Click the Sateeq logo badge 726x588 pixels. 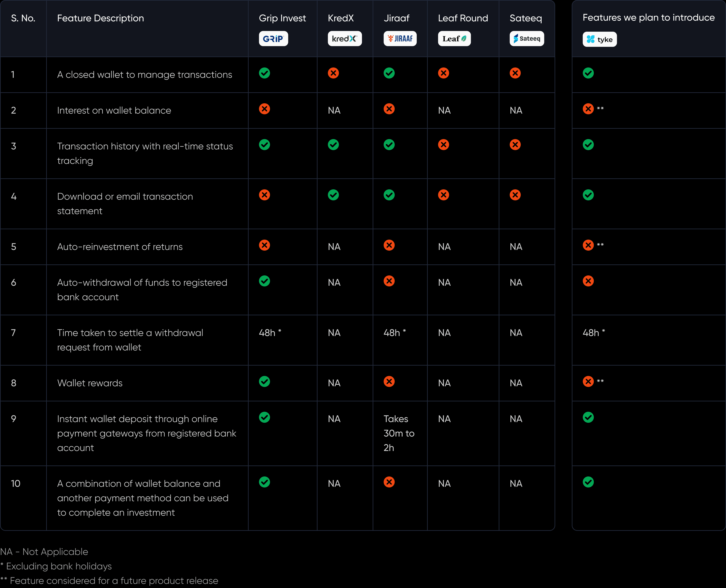[x=526, y=39]
